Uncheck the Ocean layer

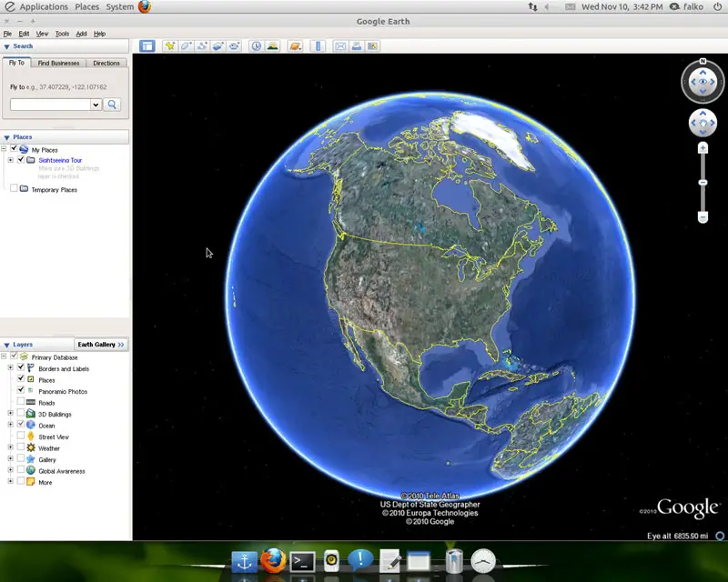tap(21, 424)
